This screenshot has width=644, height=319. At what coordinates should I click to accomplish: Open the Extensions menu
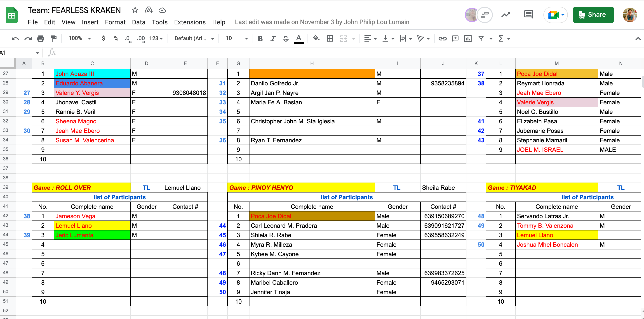190,22
